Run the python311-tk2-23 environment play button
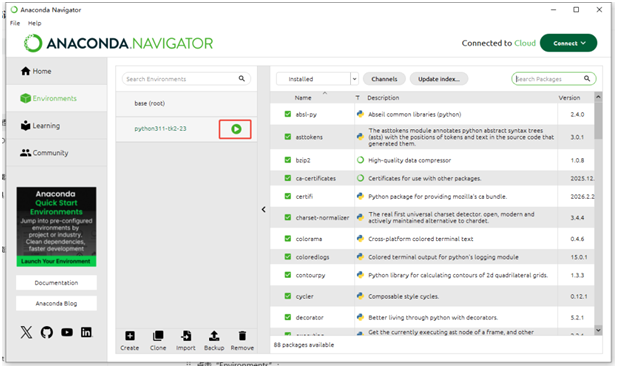This screenshot has width=617, height=368. click(236, 129)
